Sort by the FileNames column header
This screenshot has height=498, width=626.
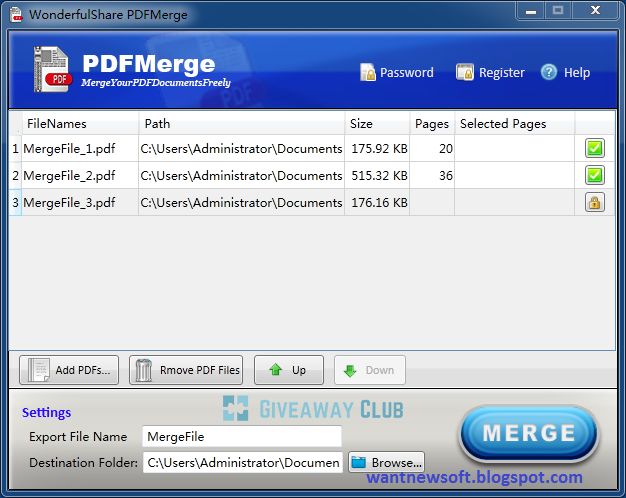(x=80, y=123)
